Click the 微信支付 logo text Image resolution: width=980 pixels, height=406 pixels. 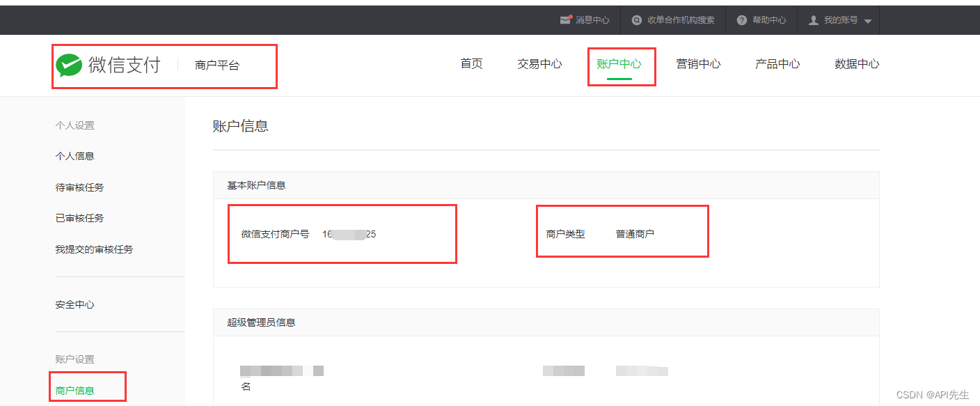[x=125, y=65]
